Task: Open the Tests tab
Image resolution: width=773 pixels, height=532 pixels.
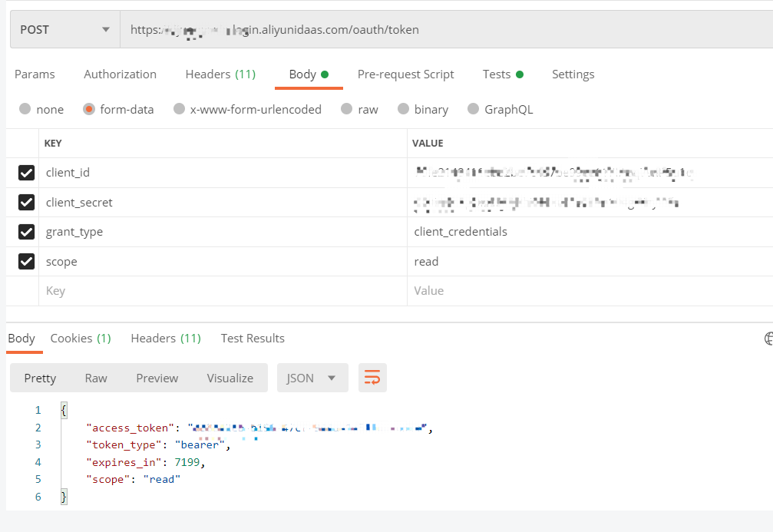Action: click(x=503, y=74)
